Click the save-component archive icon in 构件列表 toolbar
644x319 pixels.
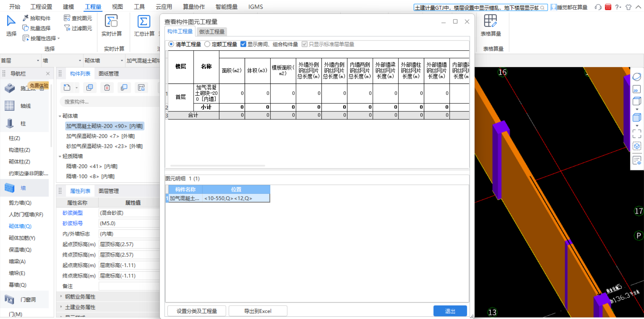point(141,88)
